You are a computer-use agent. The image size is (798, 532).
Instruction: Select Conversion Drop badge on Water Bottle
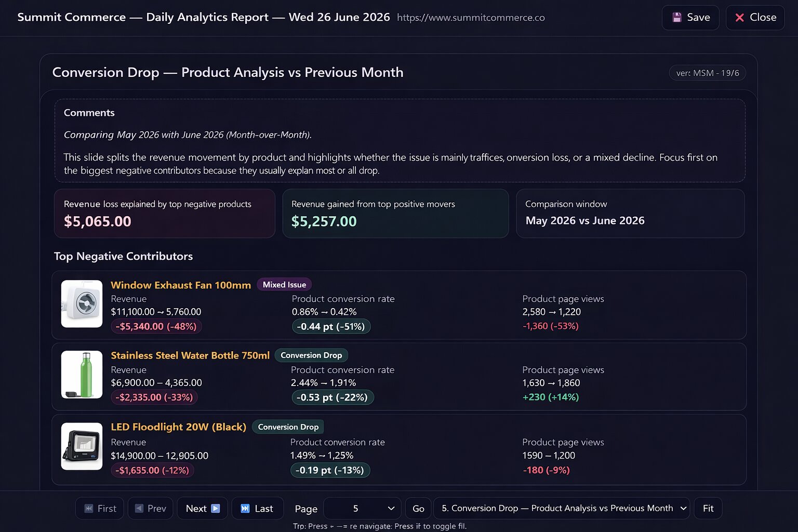311,355
